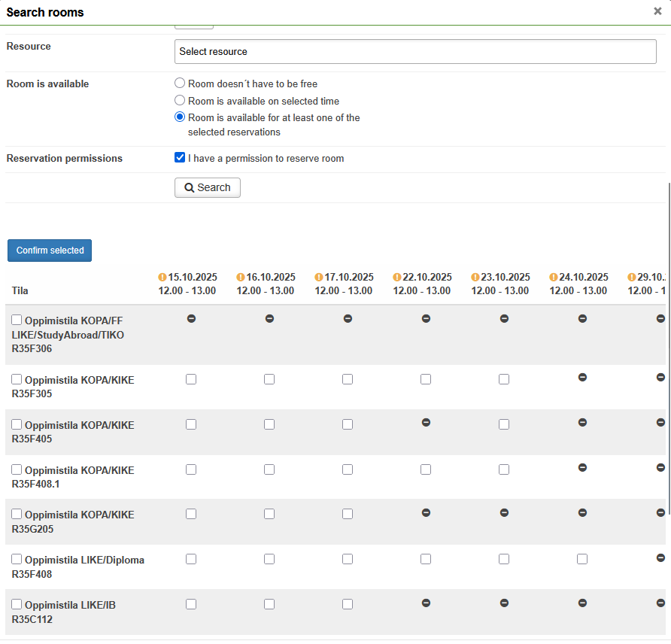The width and height of the screenshot is (671, 644).
Task: Check the Oppimistila LIKE/IB R35C112 room checkbox
Action: pyautogui.click(x=17, y=605)
